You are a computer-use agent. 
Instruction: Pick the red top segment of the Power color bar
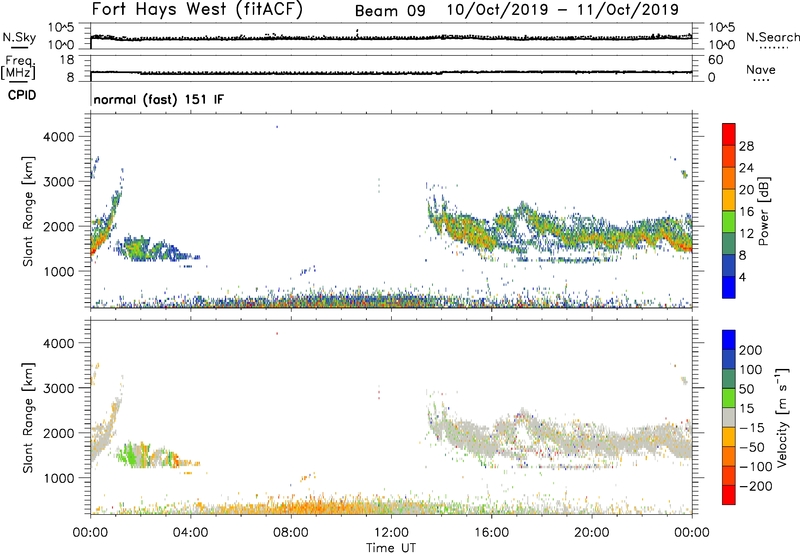click(729, 134)
